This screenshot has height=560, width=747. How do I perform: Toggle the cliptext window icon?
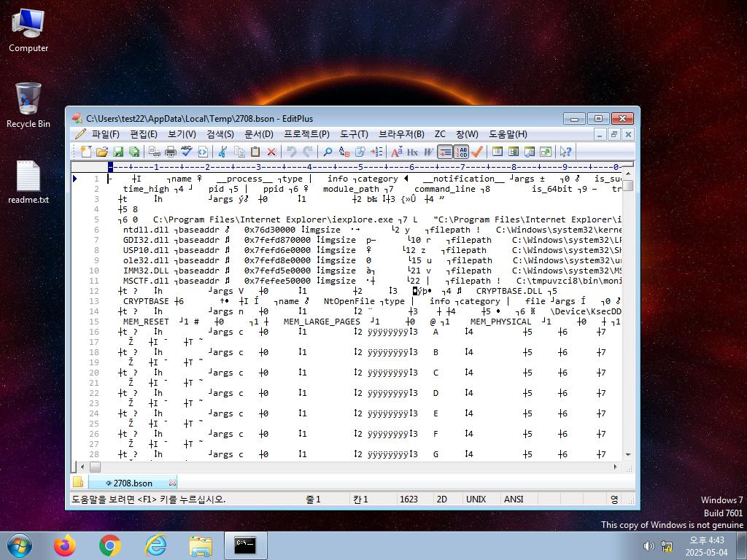click(514, 152)
